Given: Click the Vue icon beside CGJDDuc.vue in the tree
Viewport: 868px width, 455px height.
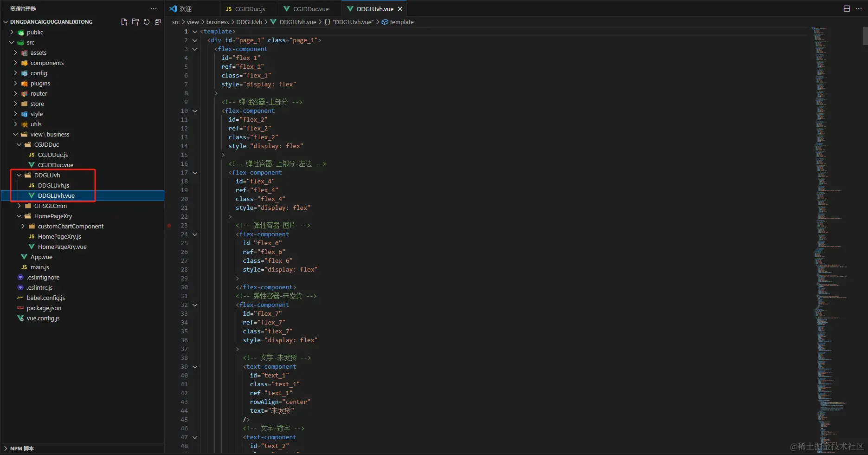Looking at the screenshot, I should pyautogui.click(x=32, y=165).
